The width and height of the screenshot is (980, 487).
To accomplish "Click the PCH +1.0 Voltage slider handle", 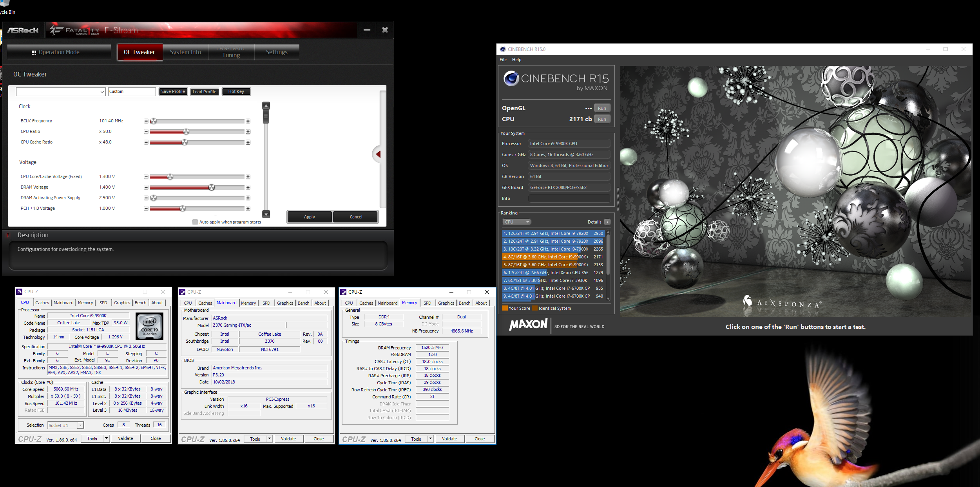I will coord(183,208).
